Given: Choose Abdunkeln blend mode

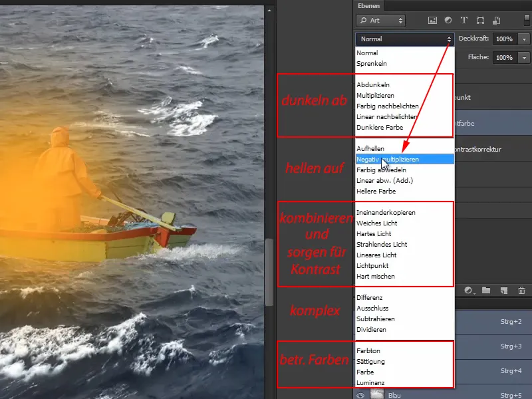Looking at the screenshot, I should click(x=405, y=85).
